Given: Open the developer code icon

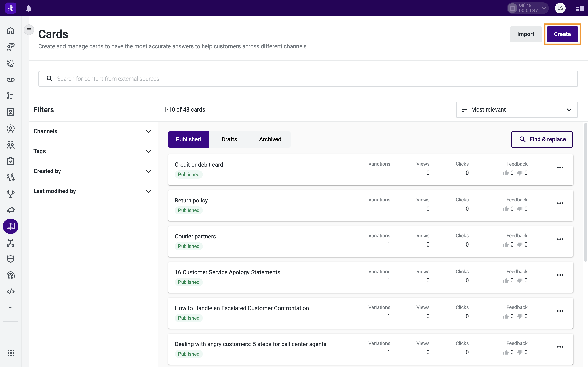Looking at the screenshot, I should (x=10, y=292).
